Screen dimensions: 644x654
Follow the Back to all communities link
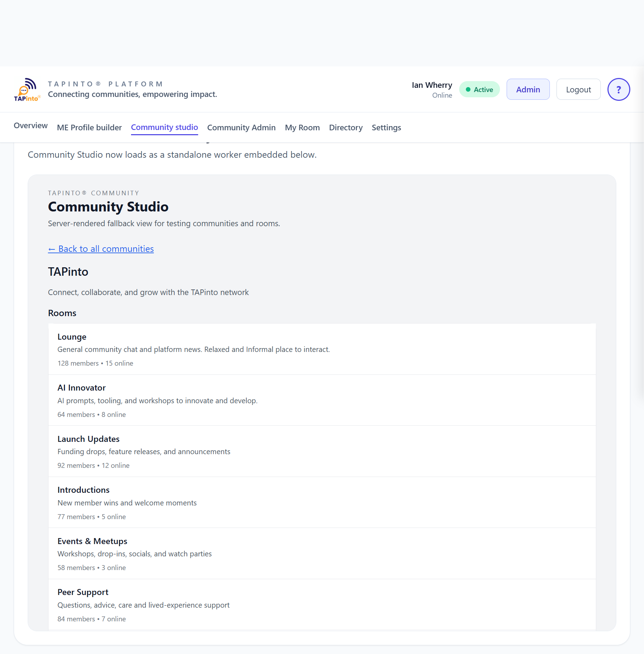pos(101,249)
